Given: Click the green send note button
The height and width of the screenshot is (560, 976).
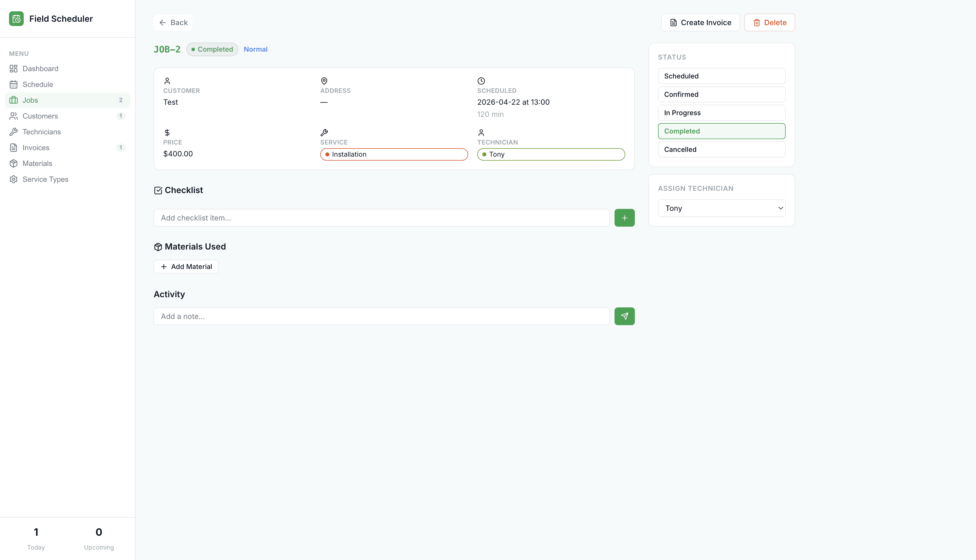Looking at the screenshot, I should pyautogui.click(x=624, y=316).
